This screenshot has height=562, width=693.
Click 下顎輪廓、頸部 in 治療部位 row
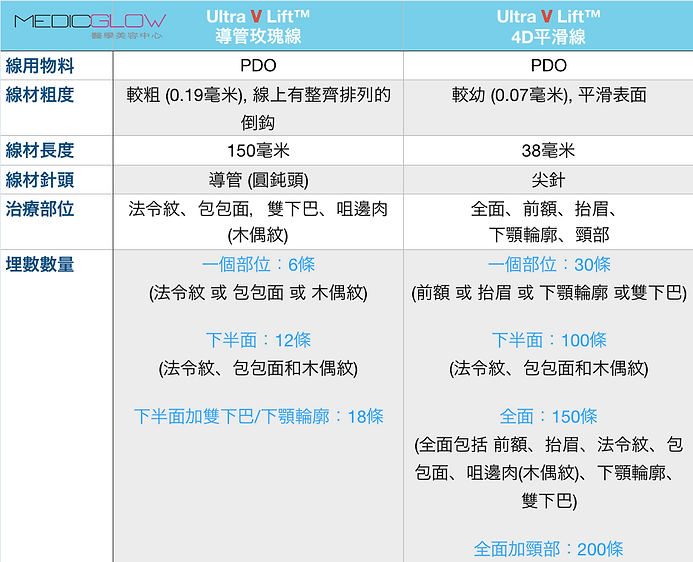pyautogui.click(x=548, y=235)
